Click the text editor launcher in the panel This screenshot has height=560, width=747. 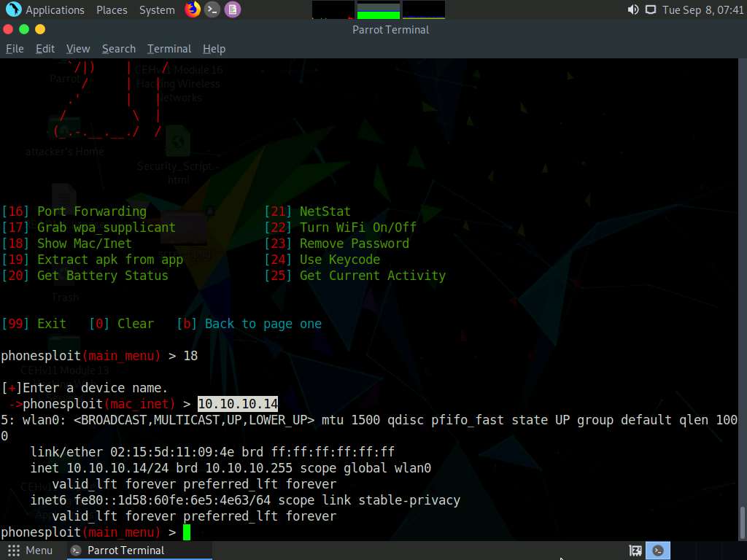tap(233, 9)
